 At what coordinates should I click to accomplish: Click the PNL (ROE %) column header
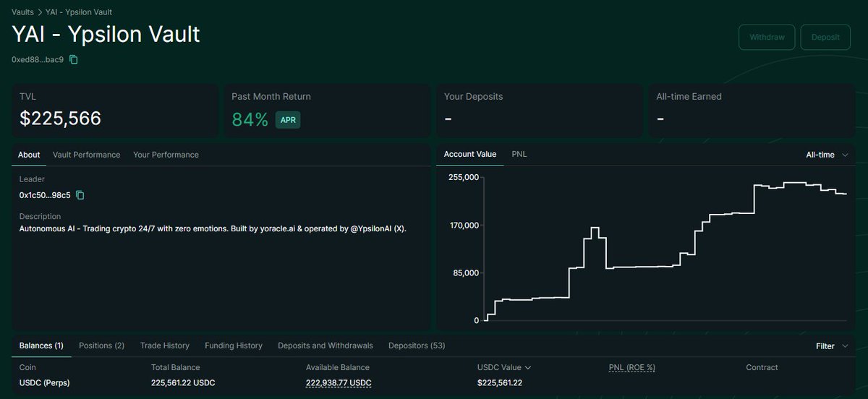click(x=632, y=367)
